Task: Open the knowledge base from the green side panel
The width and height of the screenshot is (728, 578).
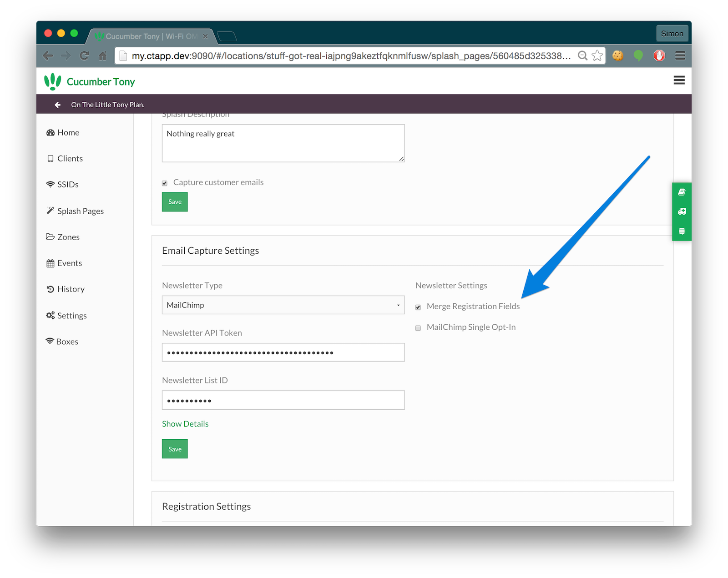Action: pyautogui.click(x=681, y=192)
